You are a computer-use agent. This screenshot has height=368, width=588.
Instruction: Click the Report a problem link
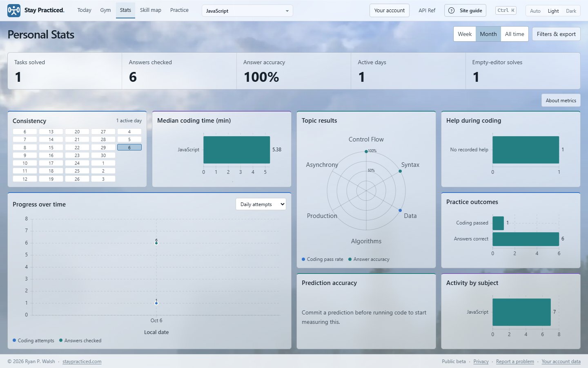[515, 361]
